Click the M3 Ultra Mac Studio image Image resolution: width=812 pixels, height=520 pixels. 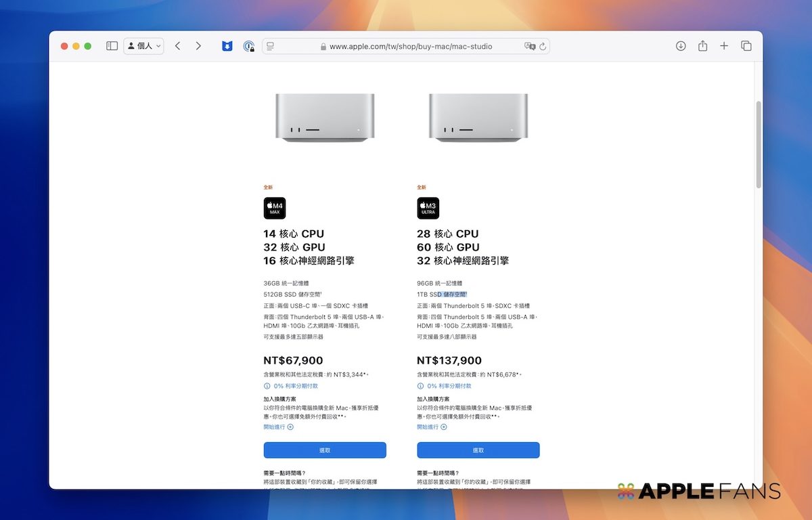(478, 118)
